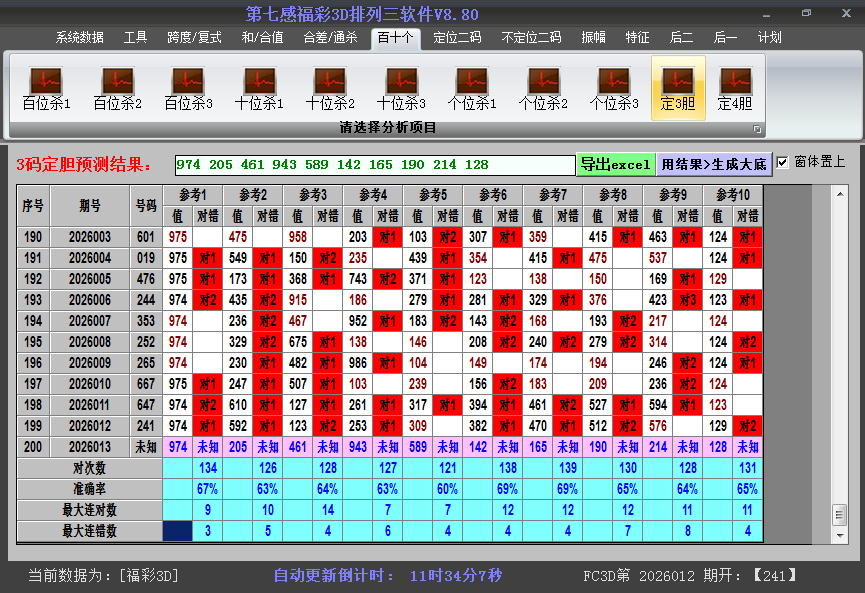Select the 个位杀3 icon
The image size is (865, 593).
[x=614, y=88]
